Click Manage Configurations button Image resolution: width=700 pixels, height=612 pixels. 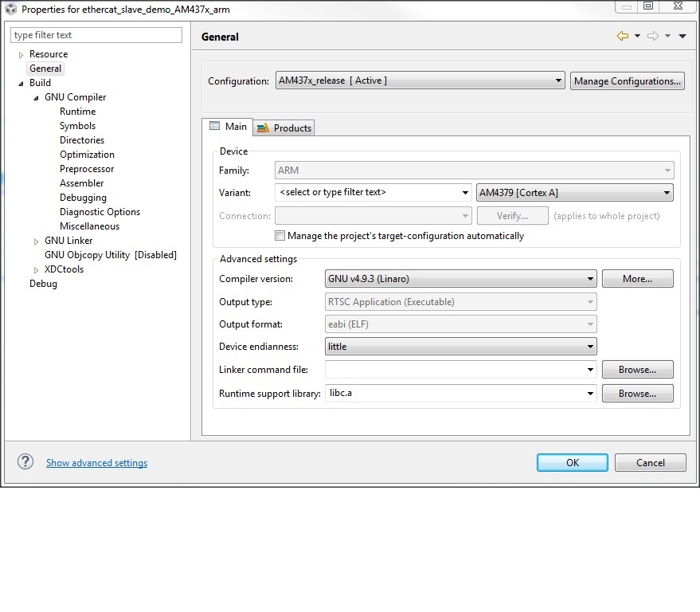[x=628, y=80]
